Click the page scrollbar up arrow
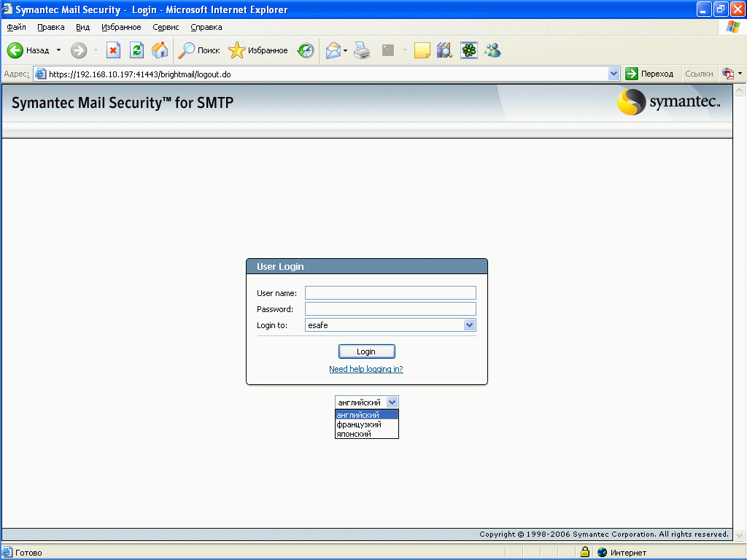Viewport: 747px width, 560px height. [740, 90]
